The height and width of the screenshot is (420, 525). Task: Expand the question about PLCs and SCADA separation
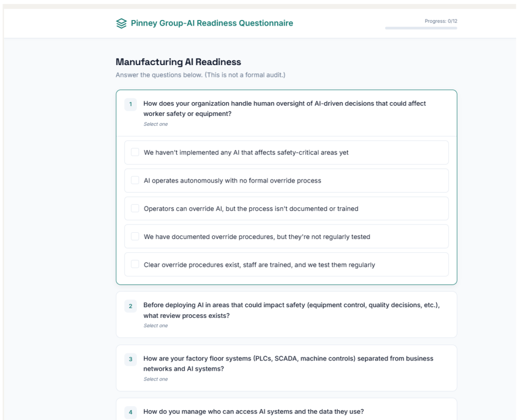pyautogui.click(x=288, y=364)
